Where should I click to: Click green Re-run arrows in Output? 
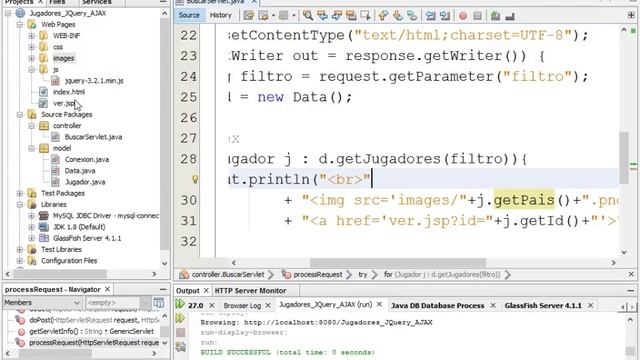[x=180, y=304]
